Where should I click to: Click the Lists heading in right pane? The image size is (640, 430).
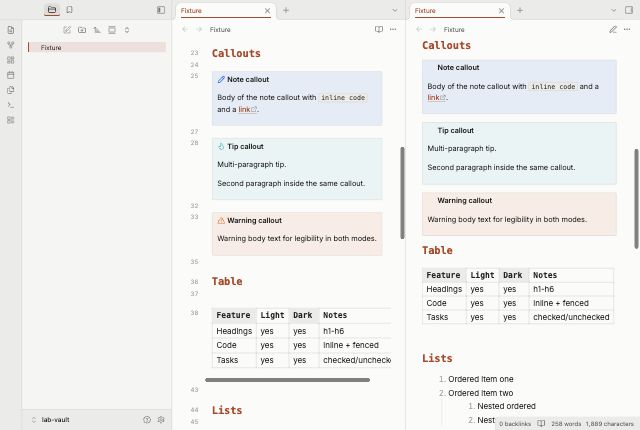pos(437,358)
